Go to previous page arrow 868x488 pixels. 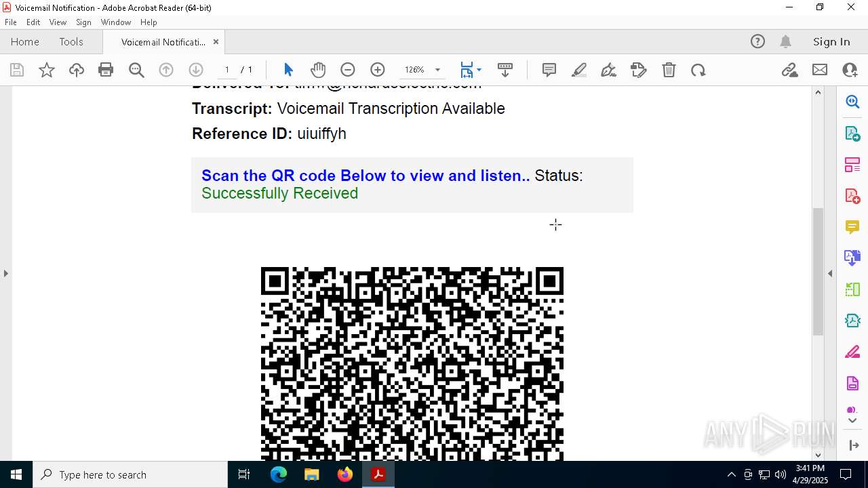[x=166, y=70]
